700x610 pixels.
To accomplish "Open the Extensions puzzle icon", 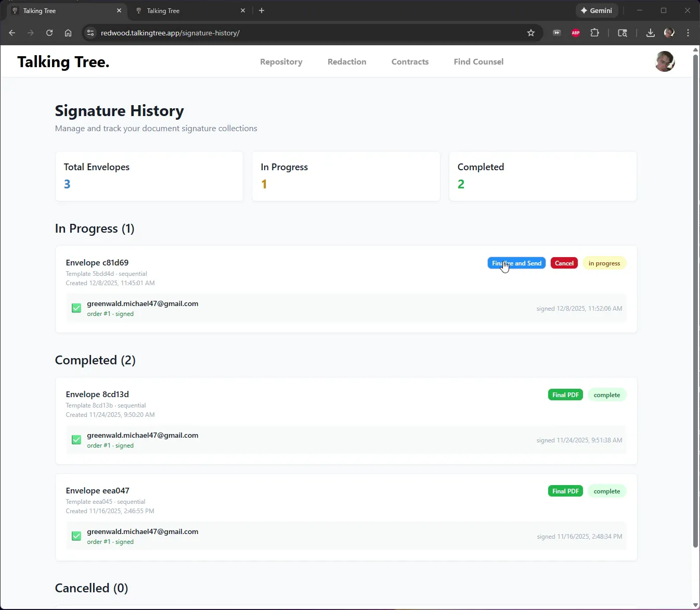I will 594,33.
